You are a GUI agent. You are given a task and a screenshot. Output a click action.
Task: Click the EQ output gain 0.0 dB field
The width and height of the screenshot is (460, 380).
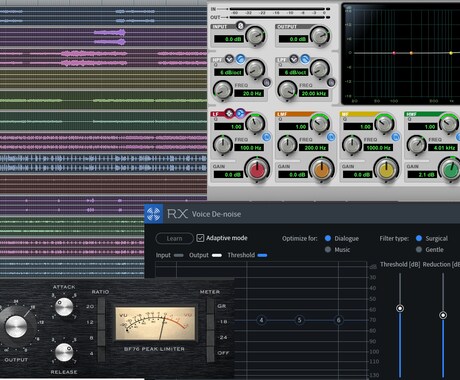(x=293, y=39)
